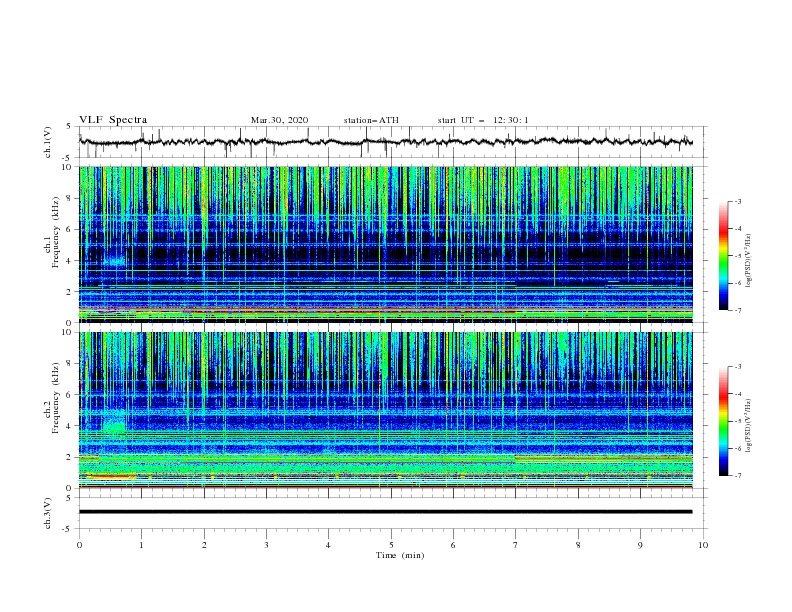
Task: Click time axis tick label "1"
Action: point(141,545)
